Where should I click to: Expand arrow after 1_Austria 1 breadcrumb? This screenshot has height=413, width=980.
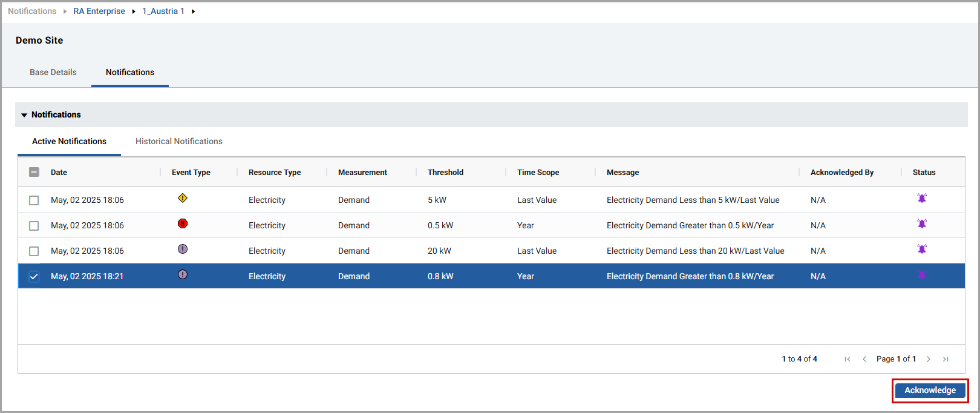point(194,12)
